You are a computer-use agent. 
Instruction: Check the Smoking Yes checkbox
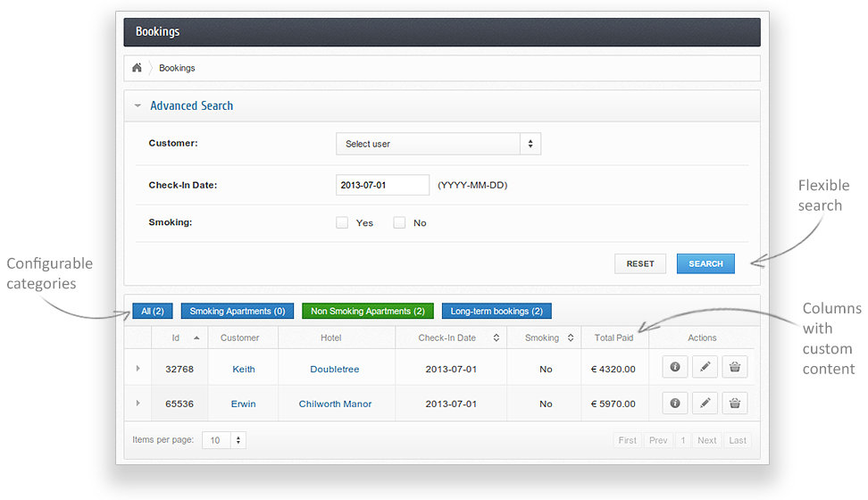pyautogui.click(x=342, y=222)
